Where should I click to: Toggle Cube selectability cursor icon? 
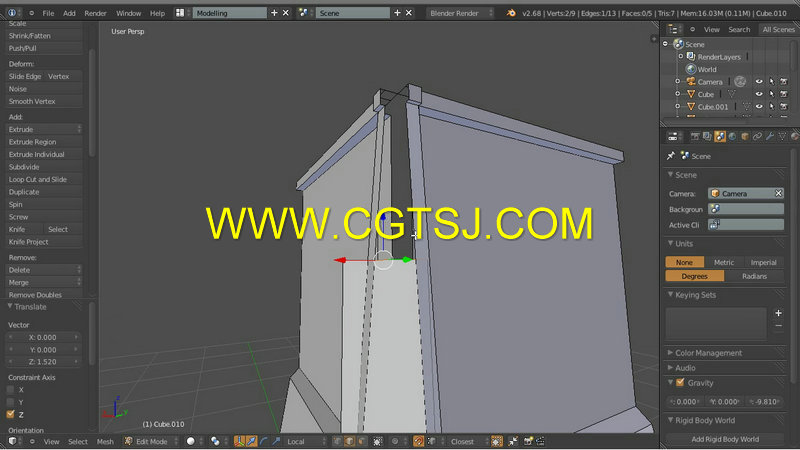pos(771,94)
